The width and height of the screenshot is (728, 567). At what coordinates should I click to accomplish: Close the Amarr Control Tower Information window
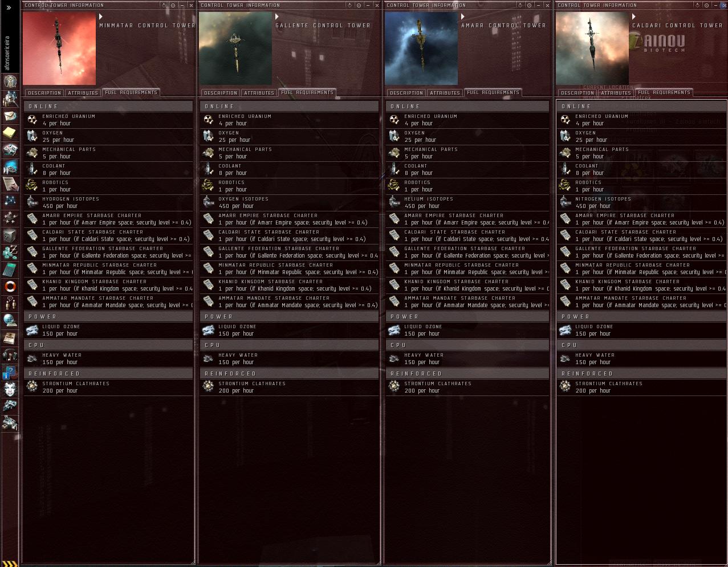tap(548, 5)
